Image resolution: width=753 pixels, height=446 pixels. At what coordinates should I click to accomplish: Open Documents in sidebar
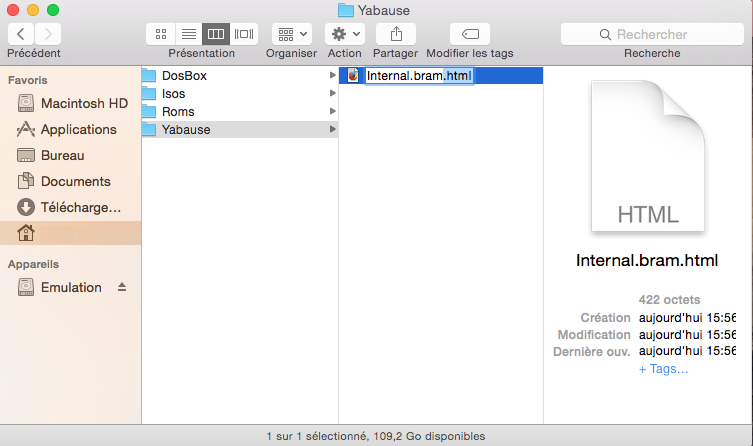coord(72,181)
